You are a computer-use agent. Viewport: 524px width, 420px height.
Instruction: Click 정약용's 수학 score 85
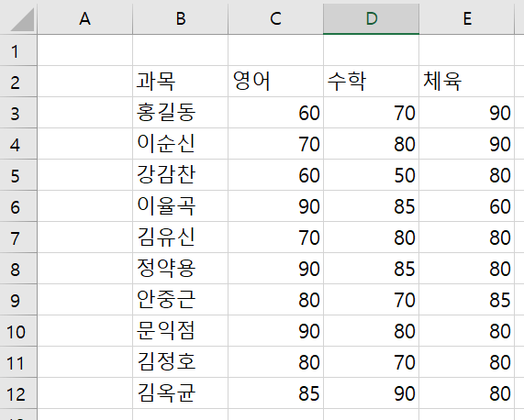tap(372, 269)
